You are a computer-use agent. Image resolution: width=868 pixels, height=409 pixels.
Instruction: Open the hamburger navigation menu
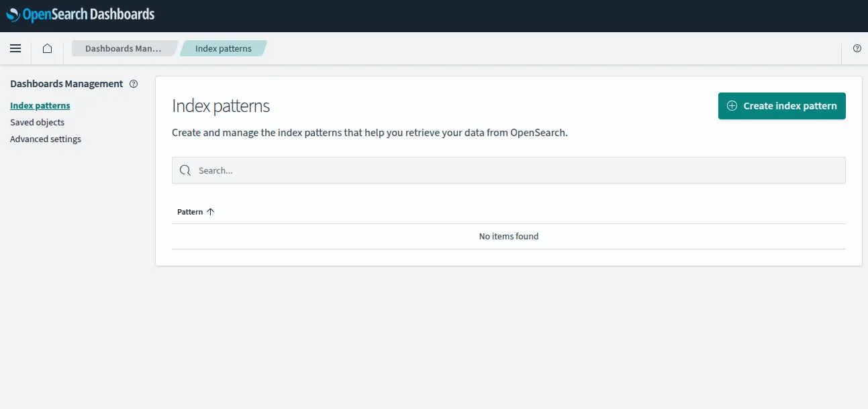(15, 48)
